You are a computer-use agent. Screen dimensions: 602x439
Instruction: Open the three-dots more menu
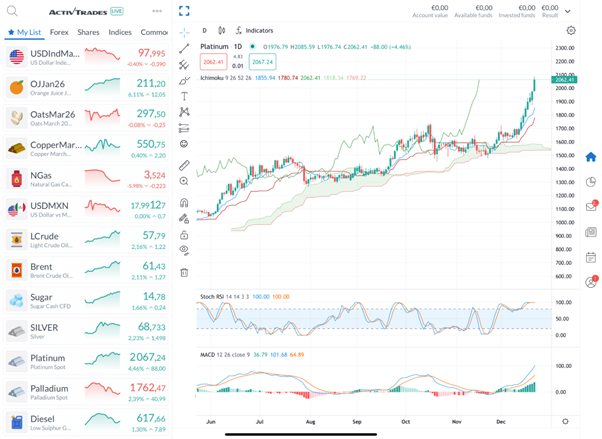pos(157,11)
